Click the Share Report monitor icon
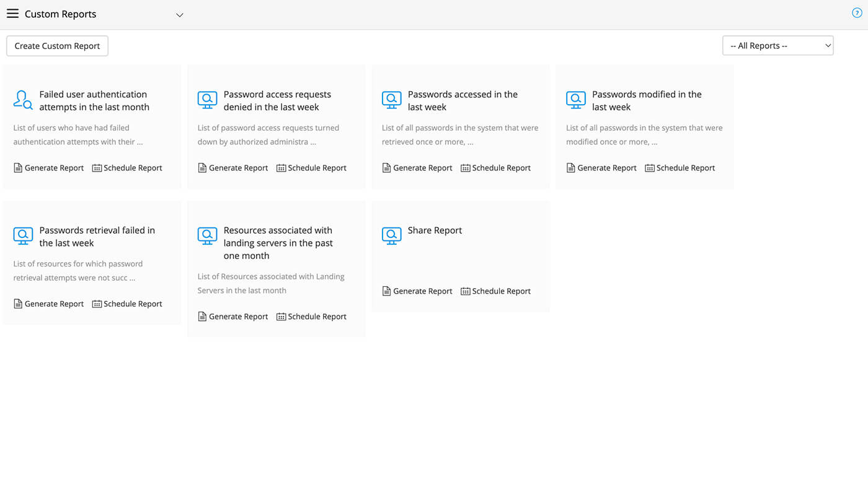 pos(391,235)
